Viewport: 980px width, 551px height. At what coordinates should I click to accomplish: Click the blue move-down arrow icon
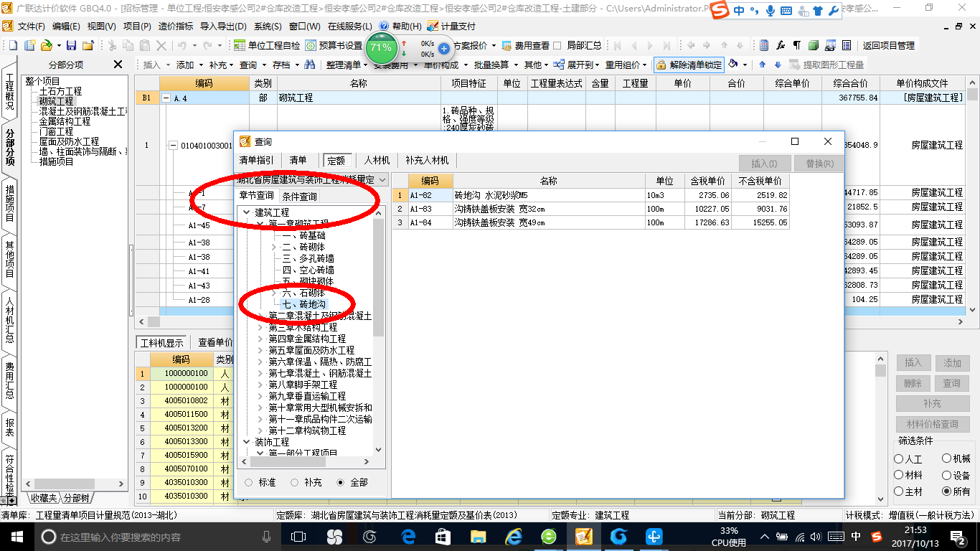pos(777,65)
